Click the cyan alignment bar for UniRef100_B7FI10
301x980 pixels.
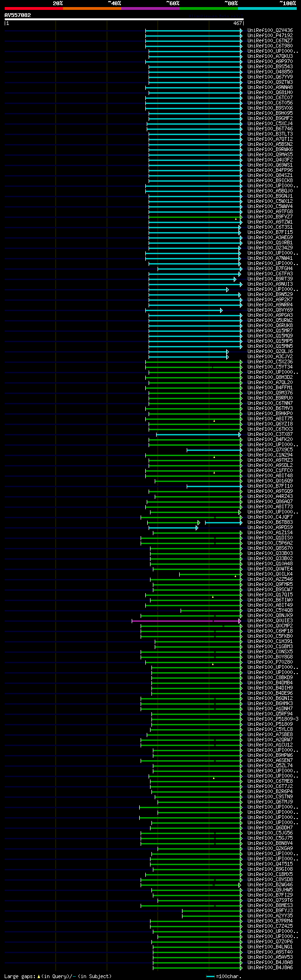(214, 486)
